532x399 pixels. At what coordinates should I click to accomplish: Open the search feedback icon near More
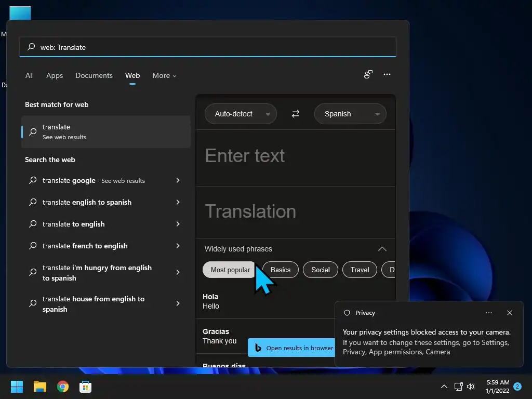pyautogui.click(x=368, y=74)
